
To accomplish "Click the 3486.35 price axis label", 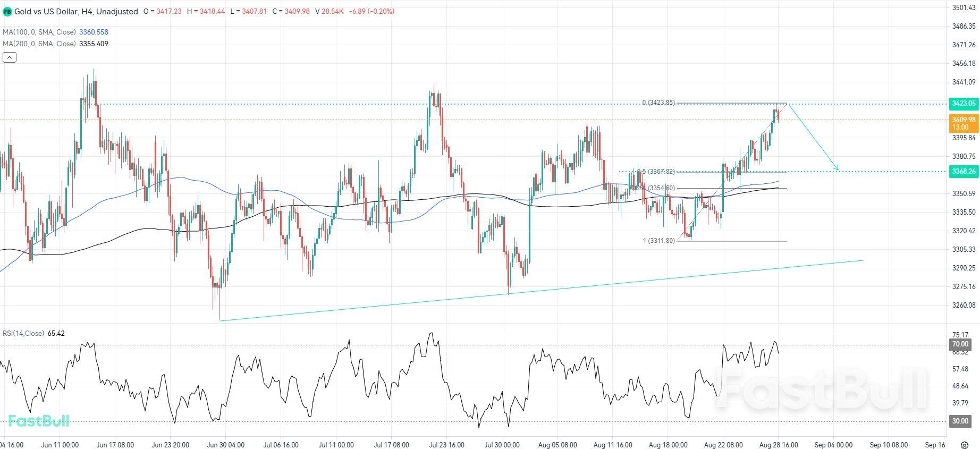I will click(x=964, y=27).
